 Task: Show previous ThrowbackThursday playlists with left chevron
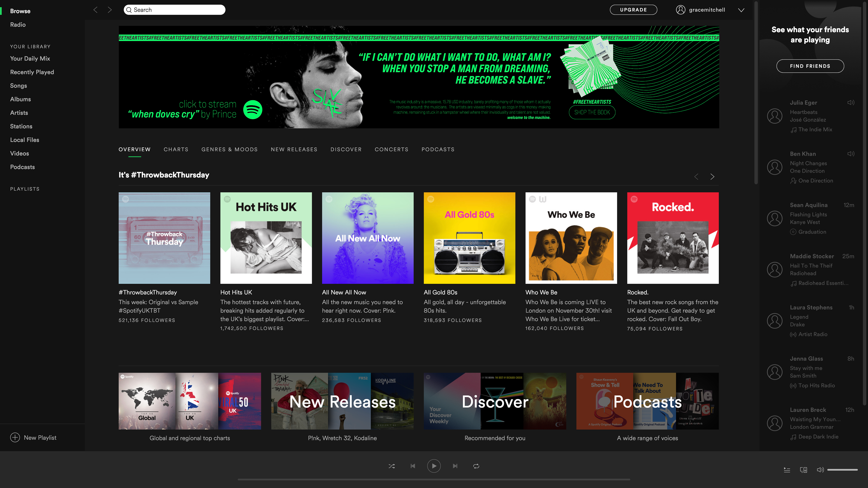(x=696, y=176)
